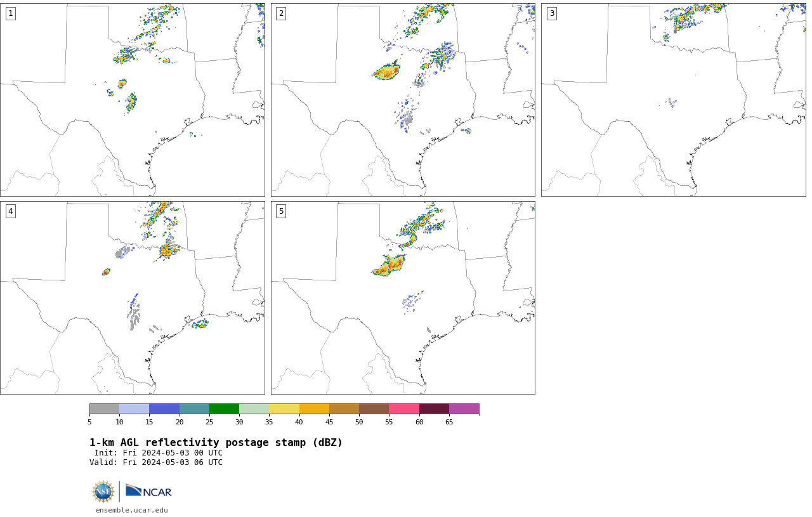The image size is (812, 517).
Task: Click the colorbar tick label 30
Action: point(239,422)
